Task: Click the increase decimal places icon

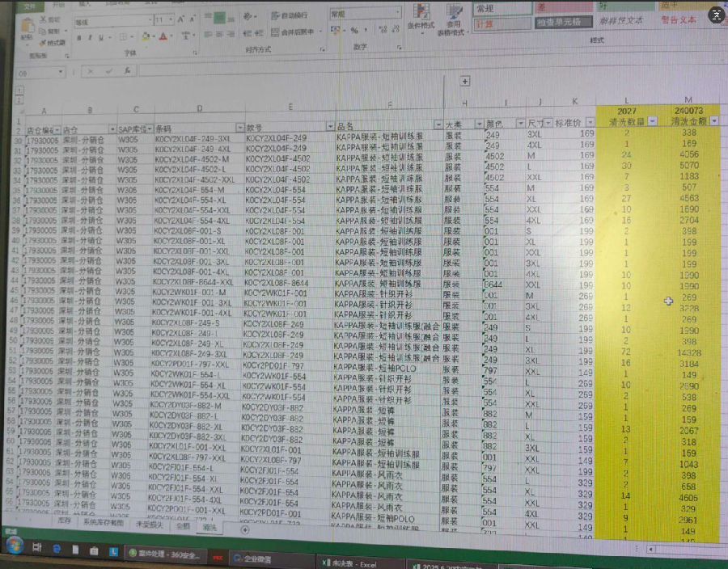Action: 383,29
